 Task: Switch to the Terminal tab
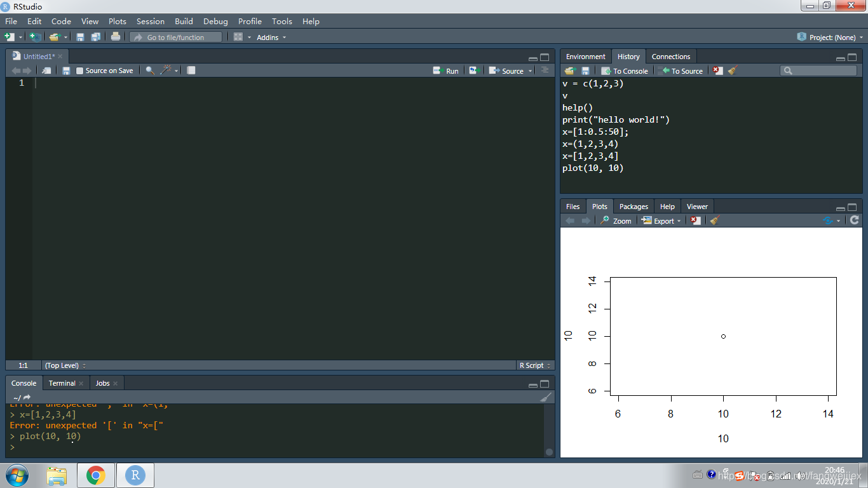coord(62,383)
